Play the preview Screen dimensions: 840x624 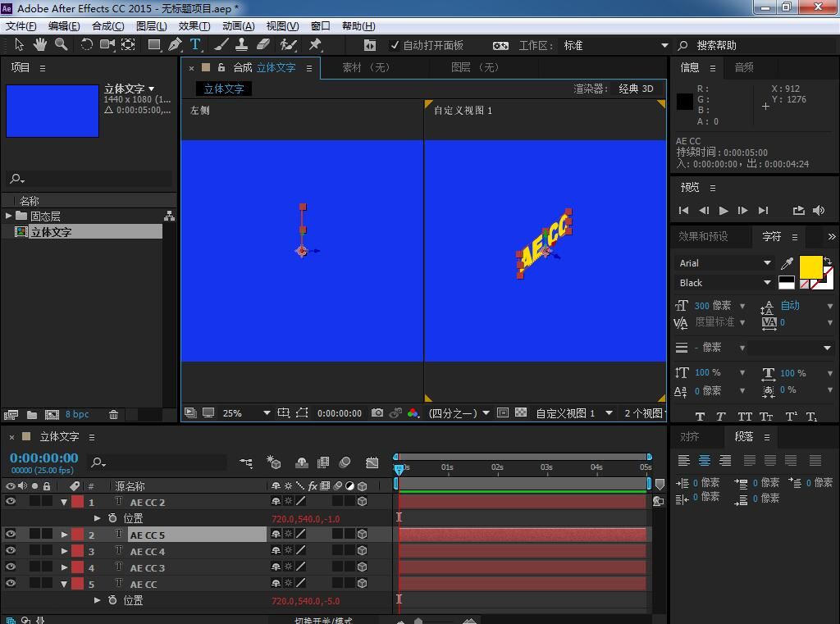(724, 211)
